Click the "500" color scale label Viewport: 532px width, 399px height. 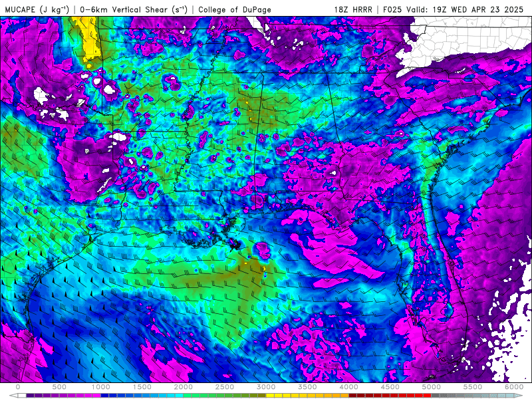tap(59, 387)
